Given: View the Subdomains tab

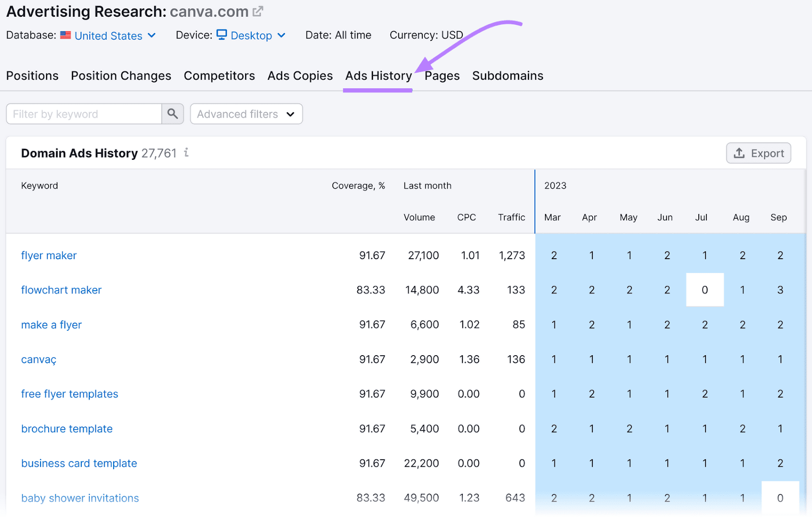Looking at the screenshot, I should click(507, 76).
